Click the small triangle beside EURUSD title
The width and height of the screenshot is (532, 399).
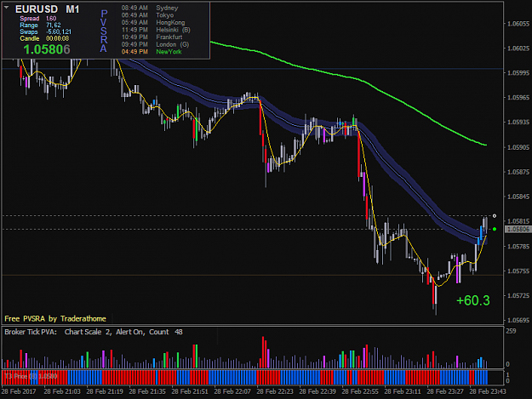coord(7,7)
